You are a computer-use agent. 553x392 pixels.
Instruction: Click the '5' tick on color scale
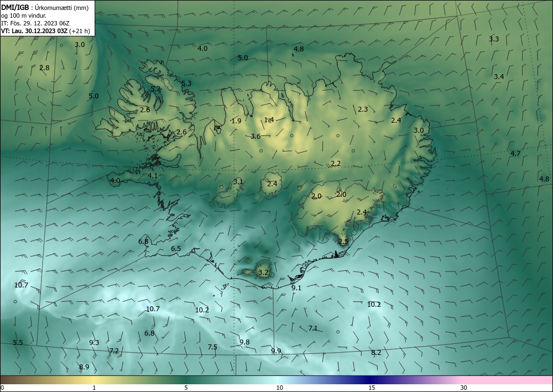[186, 388]
